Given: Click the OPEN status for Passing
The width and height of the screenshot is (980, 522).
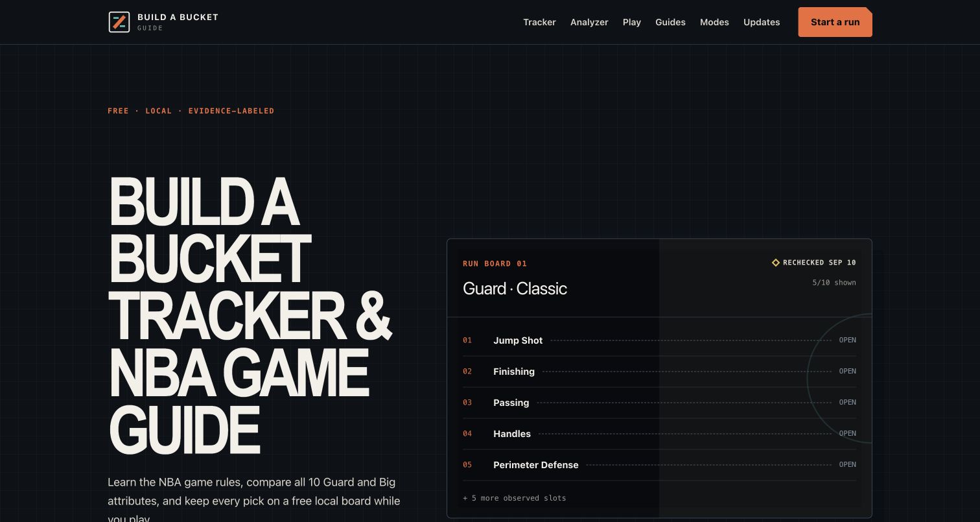Looking at the screenshot, I should 847,402.
